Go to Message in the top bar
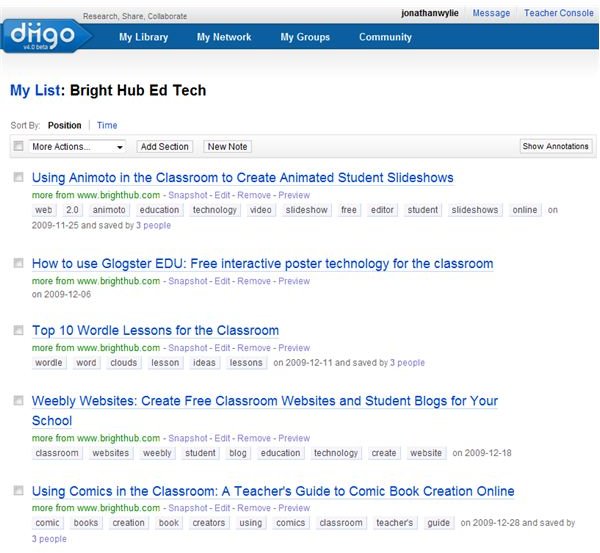The image size is (600, 553). click(491, 13)
